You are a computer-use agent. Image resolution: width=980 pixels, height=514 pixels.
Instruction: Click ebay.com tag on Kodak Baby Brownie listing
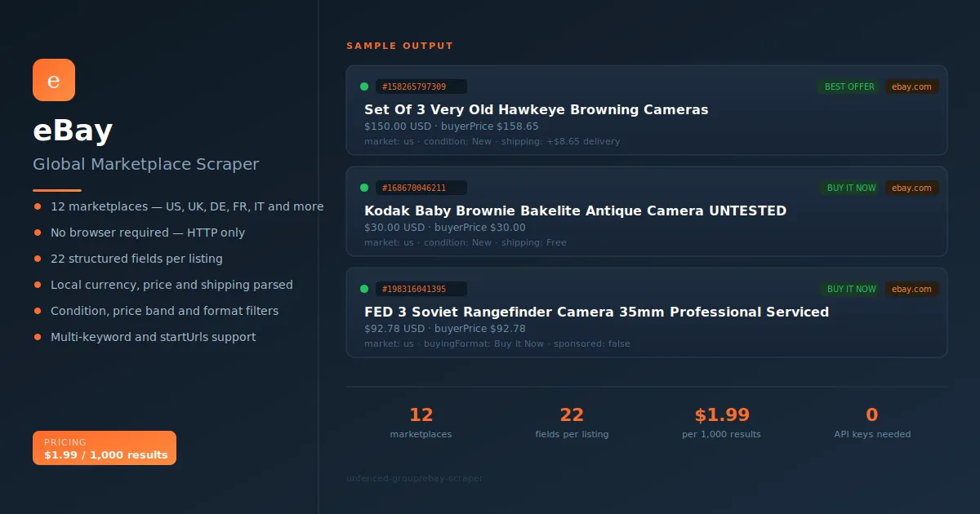(x=911, y=188)
